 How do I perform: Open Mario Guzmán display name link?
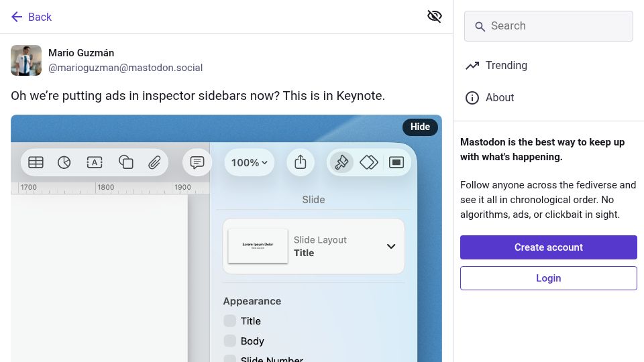[81, 53]
